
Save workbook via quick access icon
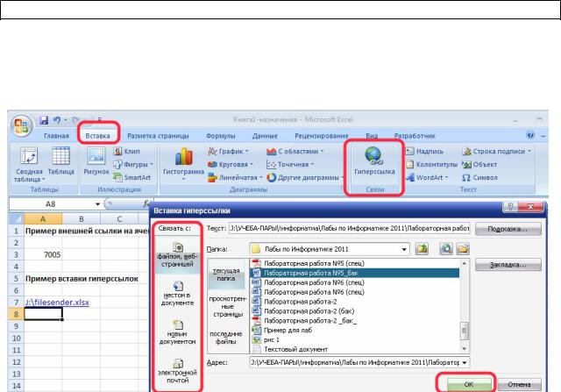(x=44, y=120)
